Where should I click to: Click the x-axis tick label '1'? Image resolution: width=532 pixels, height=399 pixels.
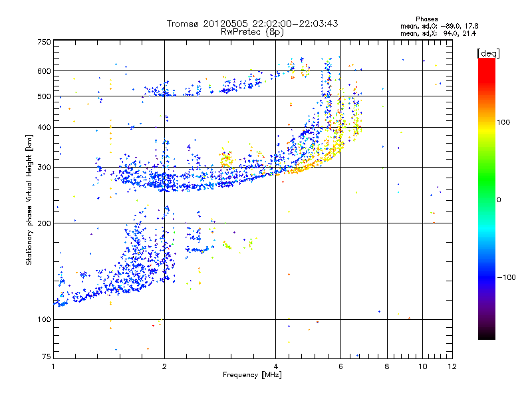54,366
